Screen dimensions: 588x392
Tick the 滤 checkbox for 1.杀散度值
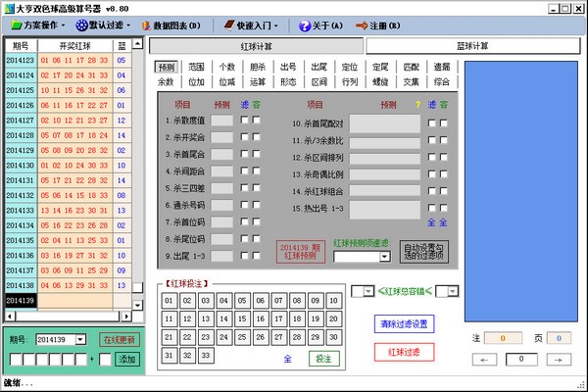coord(244,120)
